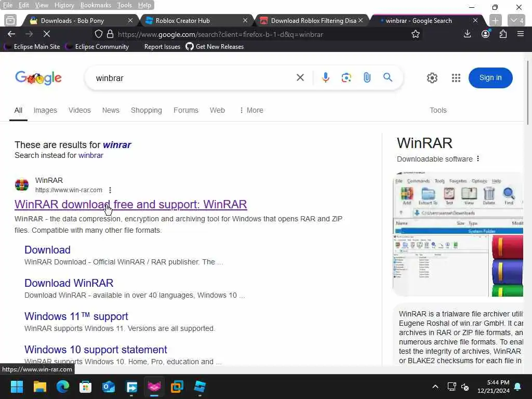Open the View menu
532x399 pixels.
(42, 5)
